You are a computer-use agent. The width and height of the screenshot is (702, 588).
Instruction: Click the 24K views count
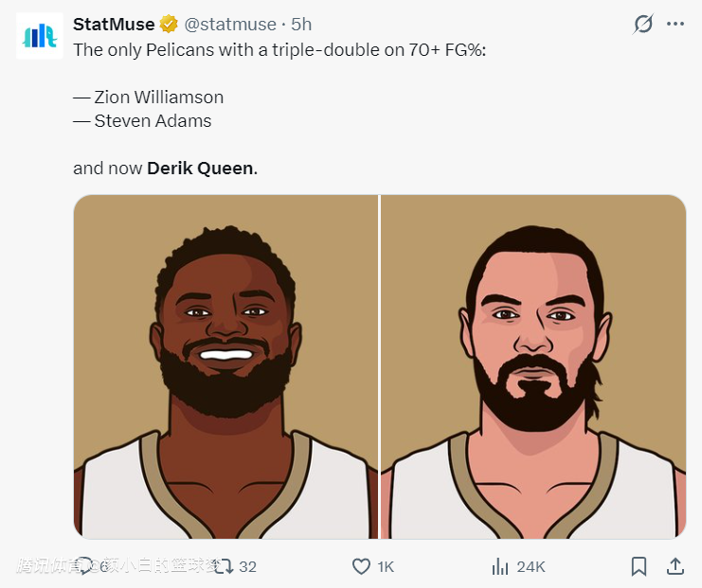pyautogui.click(x=531, y=566)
